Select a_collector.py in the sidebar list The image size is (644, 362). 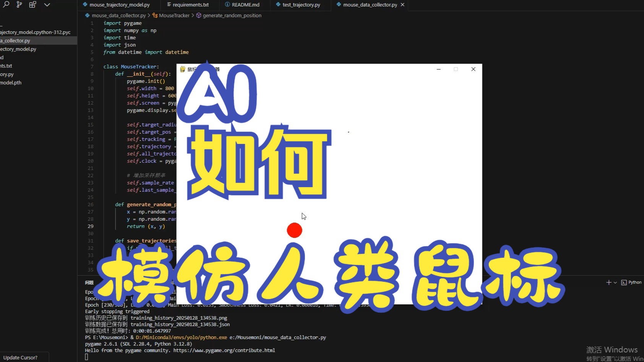click(x=15, y=40)
